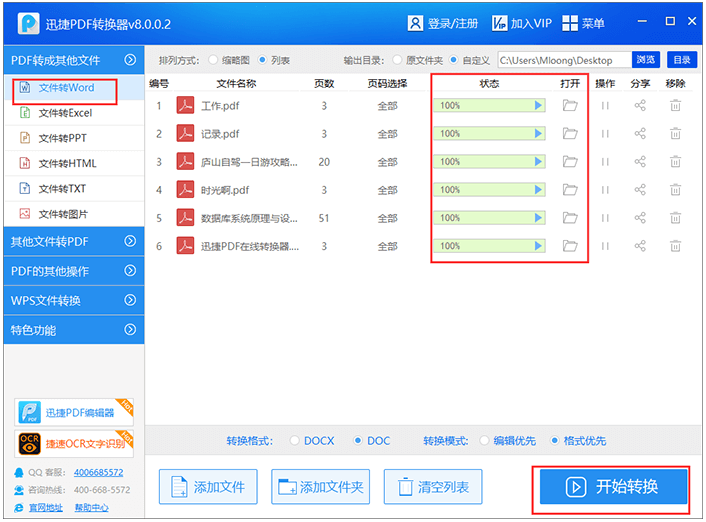Remove 工作.pdf from the list
The image size is (706, 522).
(675, 106)
